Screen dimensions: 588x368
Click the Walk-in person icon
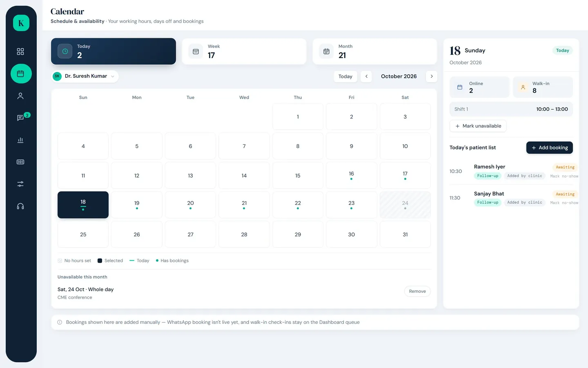coord(523,87)
